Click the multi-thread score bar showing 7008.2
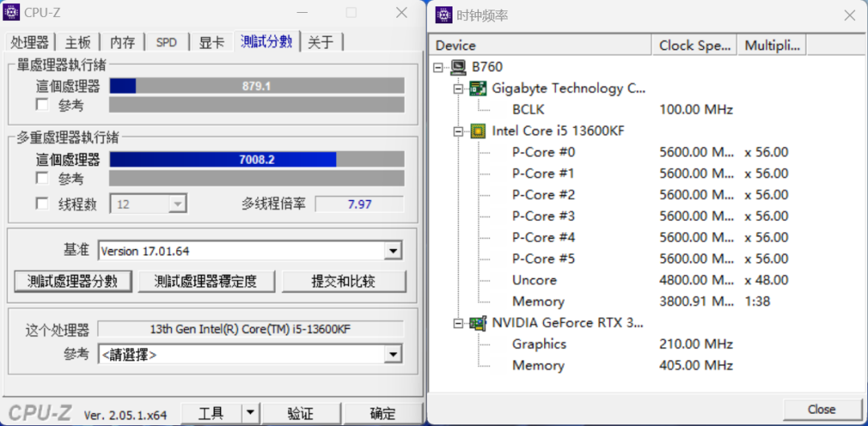The height and width of the screenshot is (426, 868). [257, 159]
